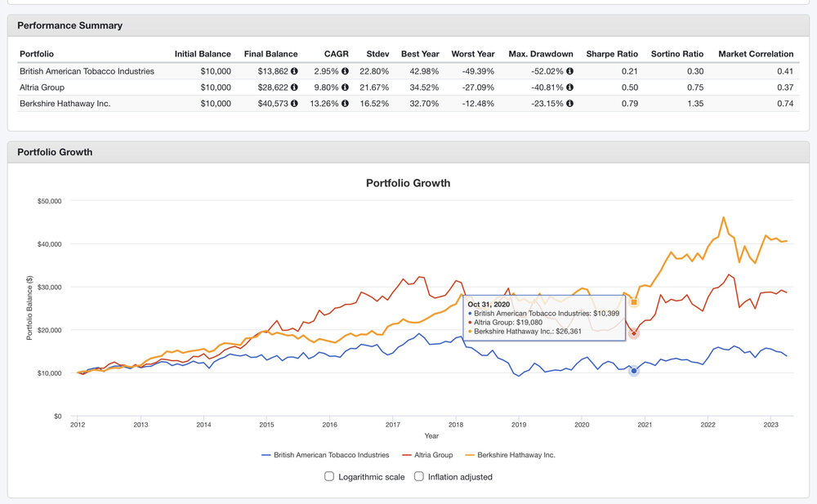Click info icon beside 13.26% CAGR
The image size is (817, 504).
click(345, 104)
